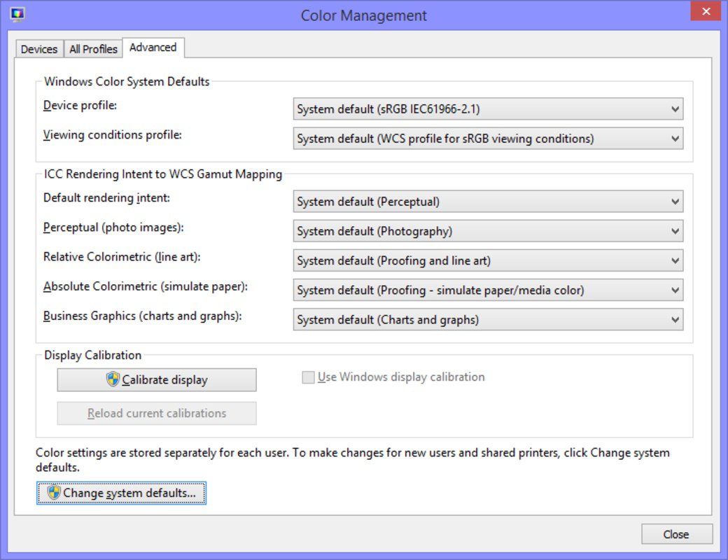The width and height of the screenshot is (728, 560).
Task: Click Change system defaults
Action: 121,493
